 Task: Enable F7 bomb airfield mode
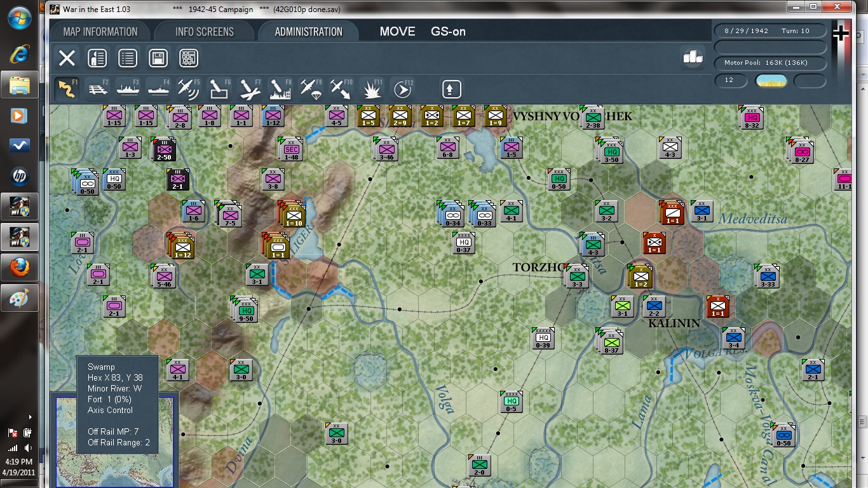click(250, 88)
